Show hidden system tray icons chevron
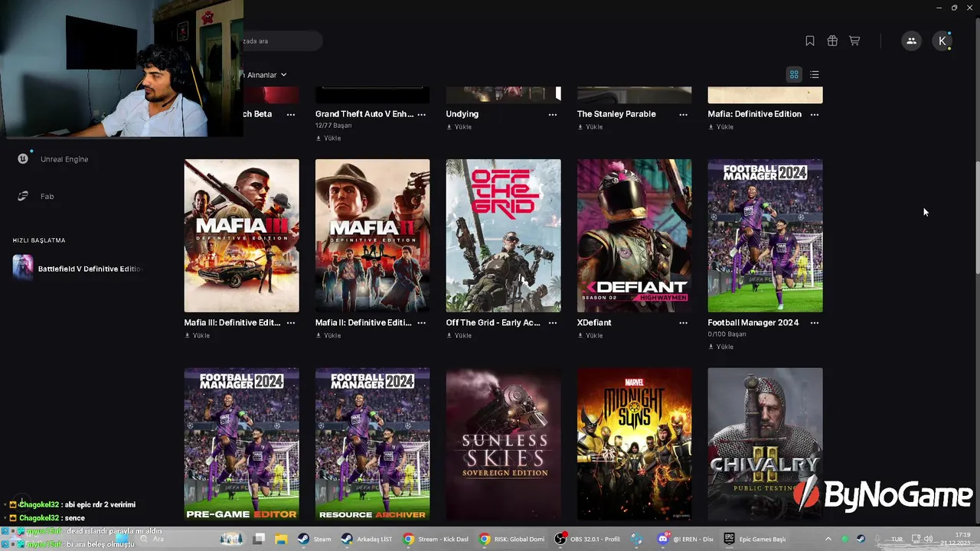Image resolution: width=980 pixels, height=551 pixels. tap(828, 539)
